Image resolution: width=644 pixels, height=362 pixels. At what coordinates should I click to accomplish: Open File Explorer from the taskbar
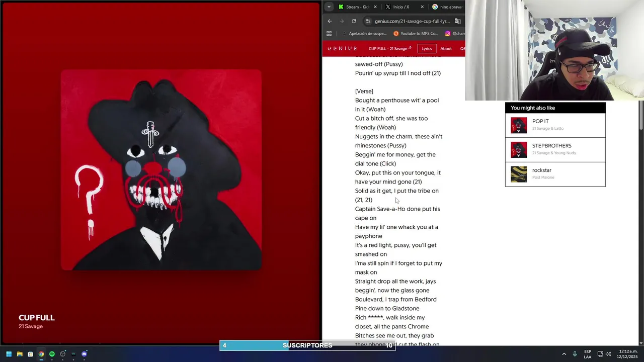[x=20, y=354]
